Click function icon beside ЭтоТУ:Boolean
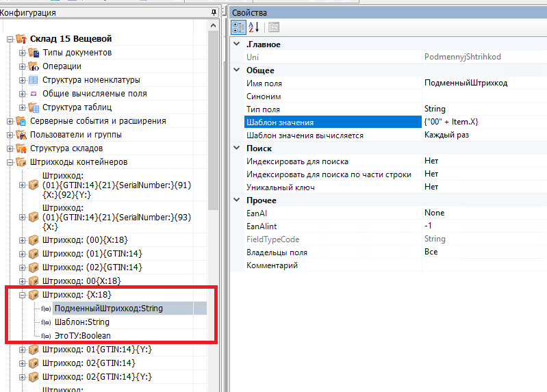This screenshot has height=392, width=547. pyautogui.click(x=46, y=336)
